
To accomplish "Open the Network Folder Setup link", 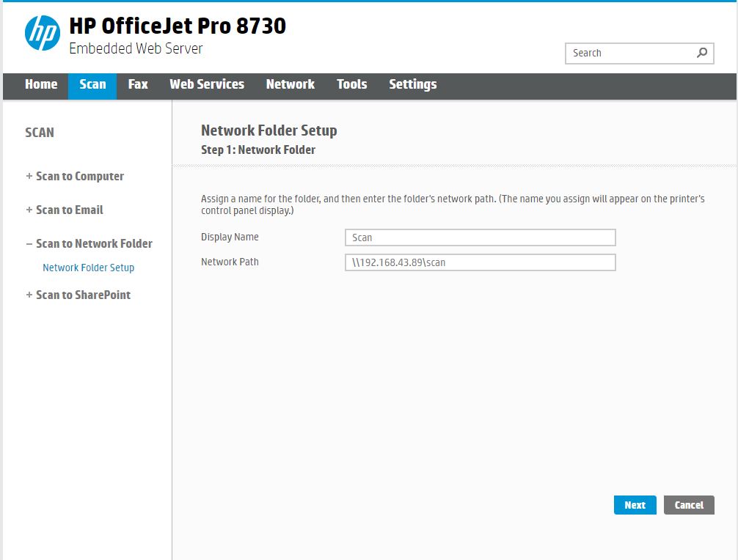I will click(88, 268).
